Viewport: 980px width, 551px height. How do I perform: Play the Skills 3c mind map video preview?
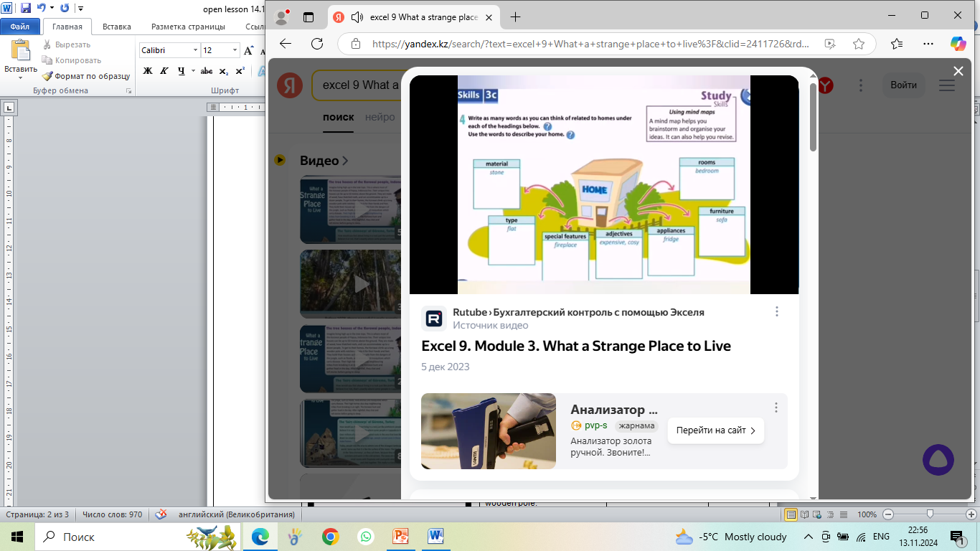point(604,184)
